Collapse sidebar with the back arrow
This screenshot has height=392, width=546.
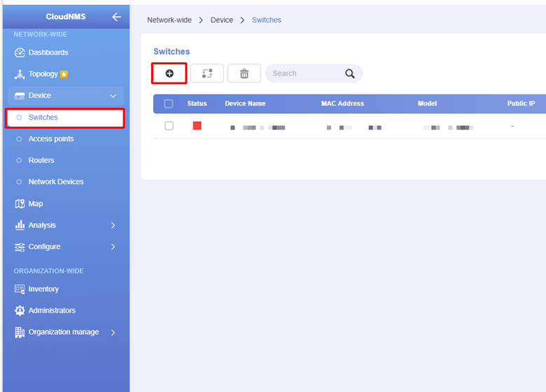tap(116, 17)
